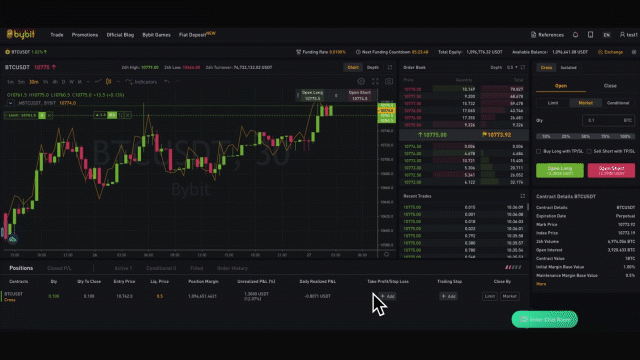Open the order book Depth 0.5 dropdown
The image size is (640, 360).
[512, 67]
